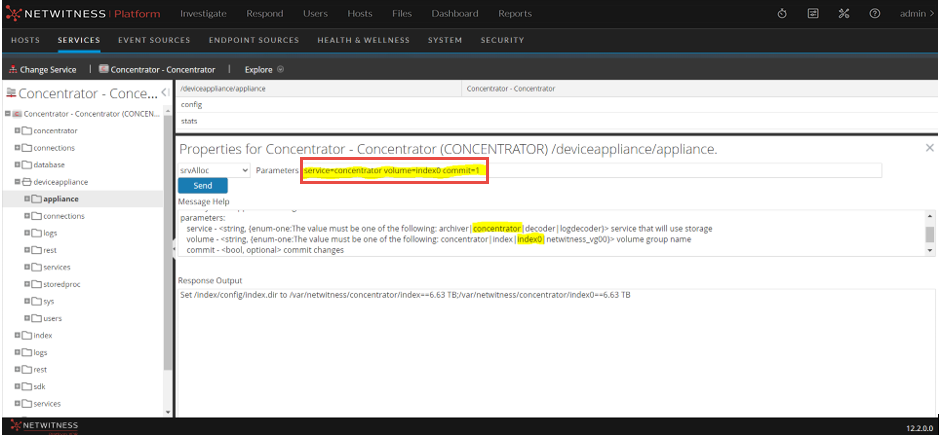This screenshot has width=941, height=438.
Task: Open the Investigate menu
Action: (x=203, y=14)
